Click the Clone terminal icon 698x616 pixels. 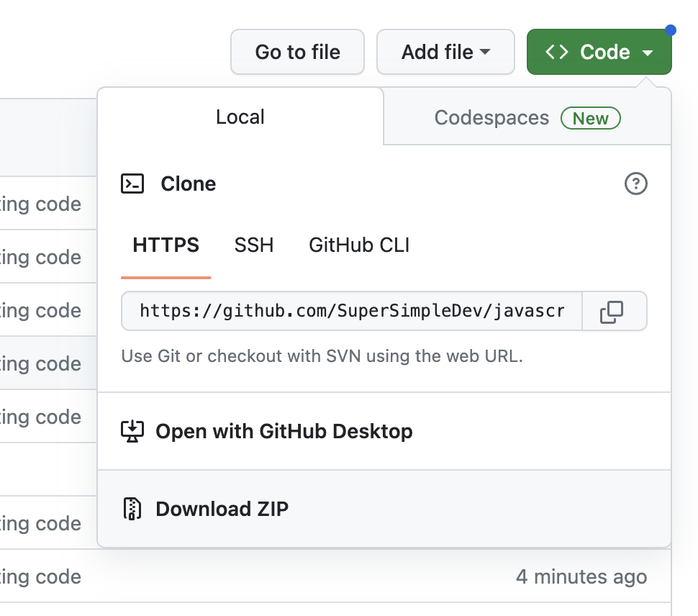click(x=131, y=184)
